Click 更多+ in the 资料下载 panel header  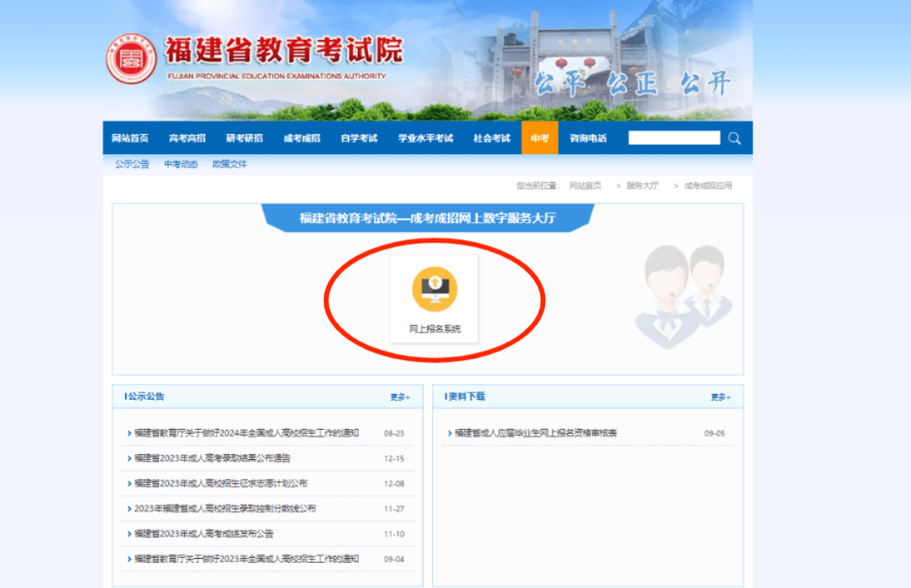(x=720, y=397)
